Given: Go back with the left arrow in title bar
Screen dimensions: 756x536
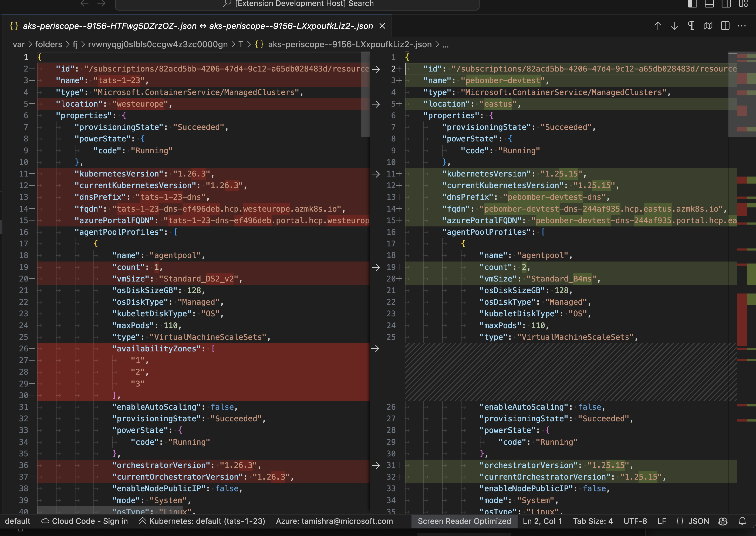Looking at the screenshot, I should tap(85, 3).
